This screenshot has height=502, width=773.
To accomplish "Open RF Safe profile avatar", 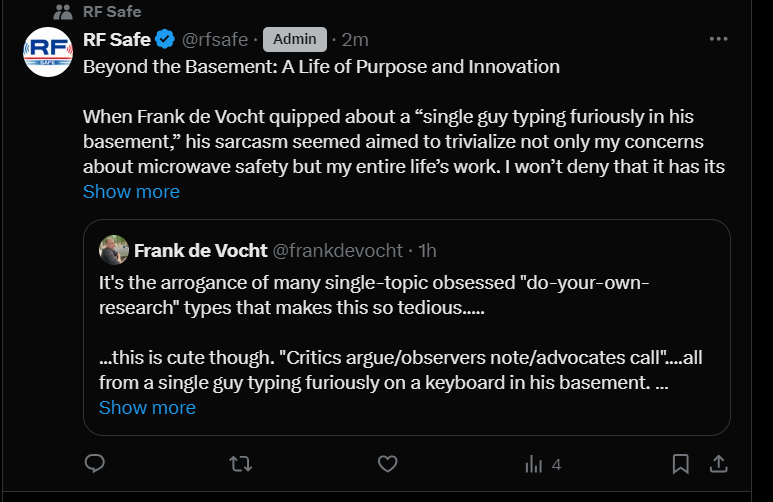I will (x=48, y=53).
